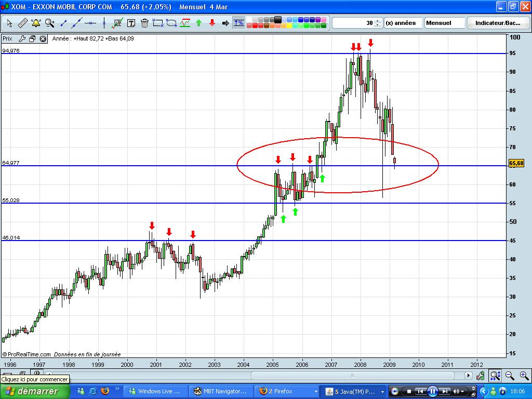Screen dimensions: 532x399
Task: Select the long trend line drawing tool
Action: coord(77,23)
